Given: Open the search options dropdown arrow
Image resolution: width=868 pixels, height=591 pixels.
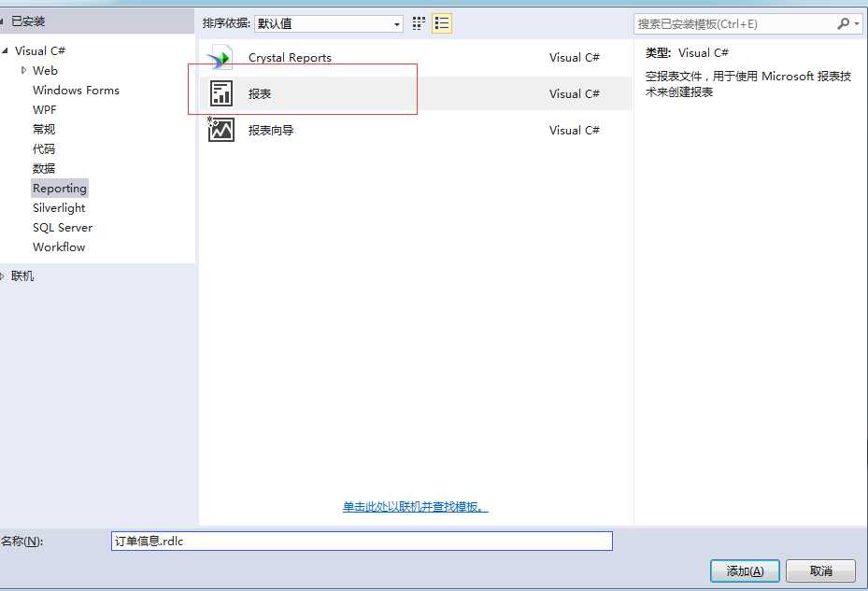Looking at the screenshot, I should click(857, 23).
